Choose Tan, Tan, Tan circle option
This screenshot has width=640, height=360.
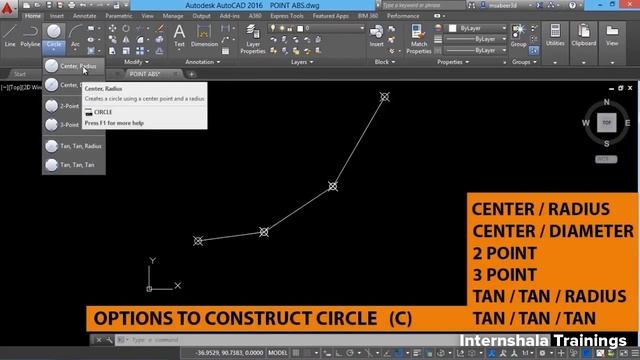tap(73, 165)
